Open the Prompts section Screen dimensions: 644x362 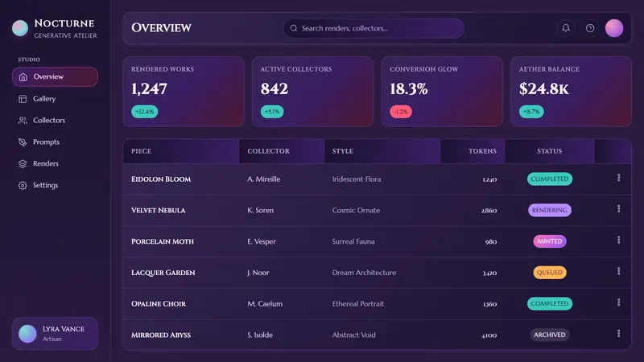click(55, 142)
